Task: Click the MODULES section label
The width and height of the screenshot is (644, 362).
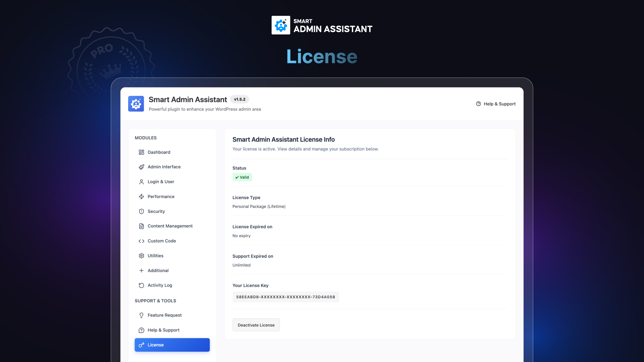Action: 146,138
